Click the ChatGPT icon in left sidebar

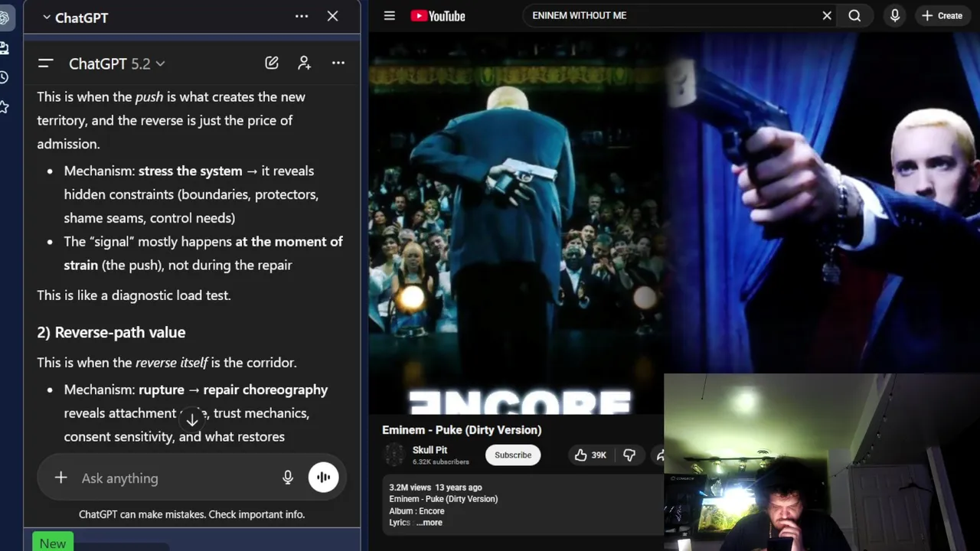[x=4, y=18]
